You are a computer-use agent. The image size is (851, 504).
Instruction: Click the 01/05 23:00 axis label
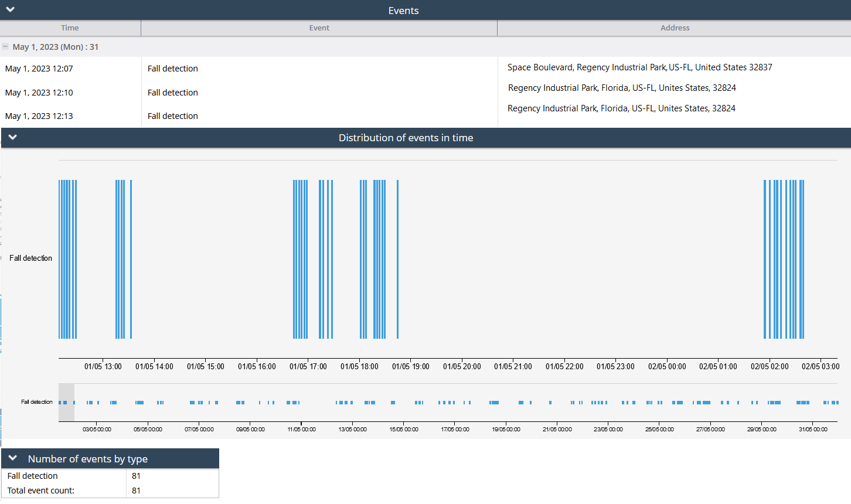[x=615, y=366]
